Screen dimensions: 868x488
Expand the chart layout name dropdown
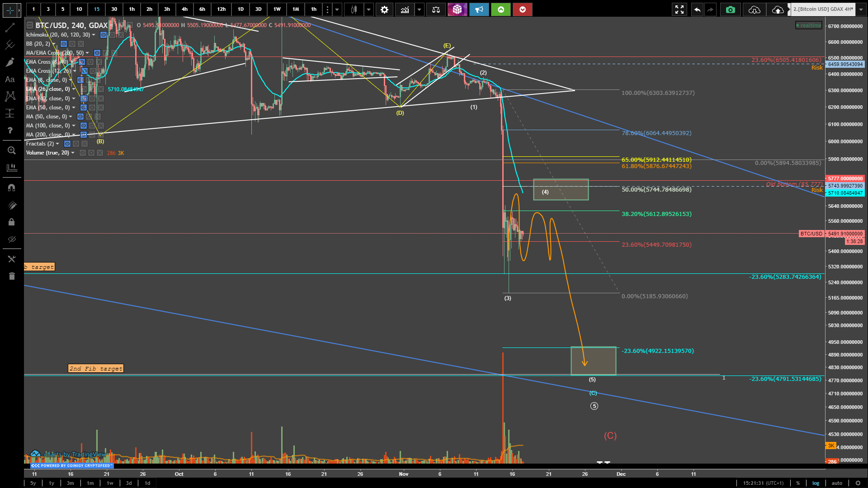(861, 9)
